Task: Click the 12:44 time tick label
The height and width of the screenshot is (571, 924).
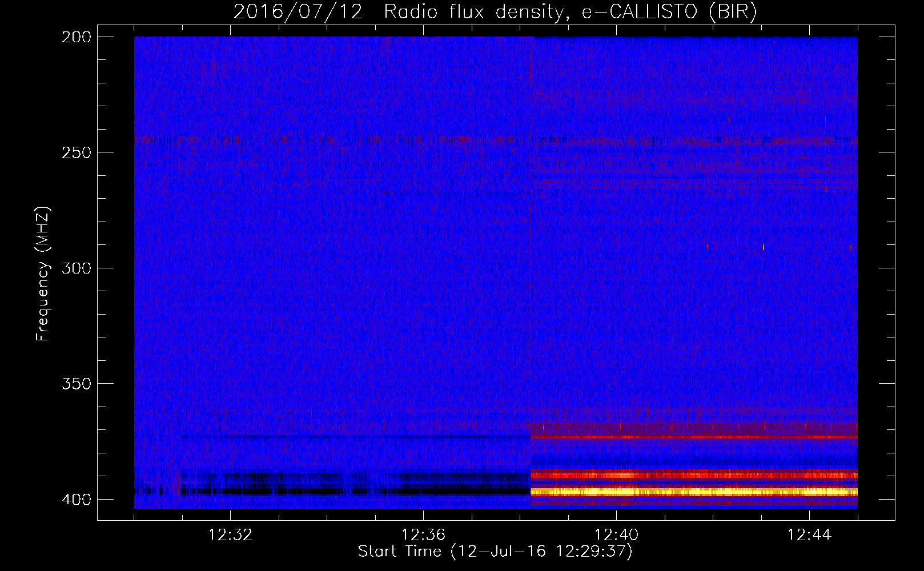Action: point(809,535)
